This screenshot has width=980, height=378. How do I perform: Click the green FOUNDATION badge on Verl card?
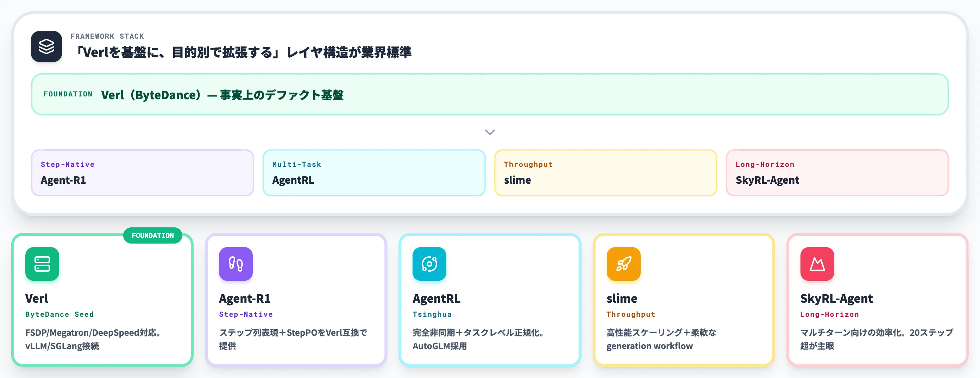click(x=152, y=235)
